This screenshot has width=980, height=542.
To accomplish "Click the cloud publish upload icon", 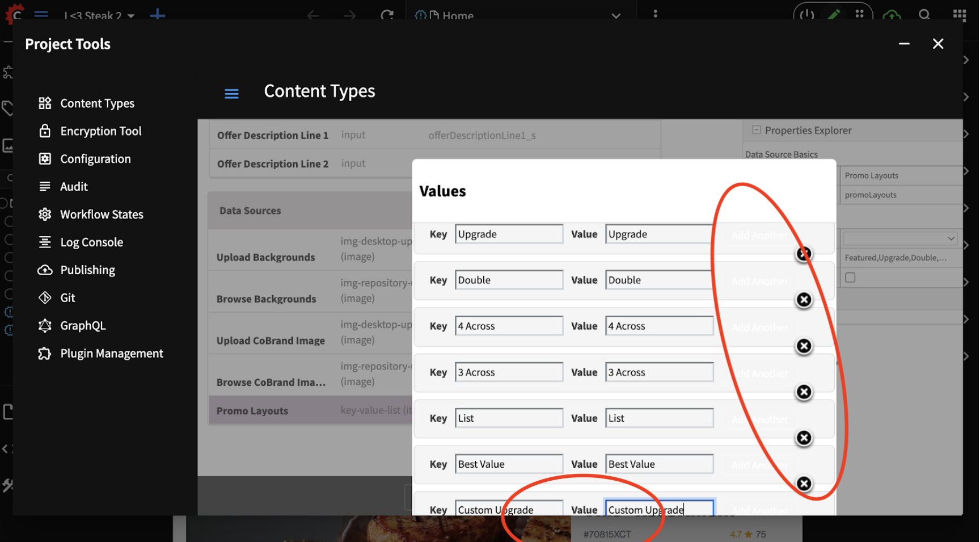I will pyautogui.click(x=892, y=15).
